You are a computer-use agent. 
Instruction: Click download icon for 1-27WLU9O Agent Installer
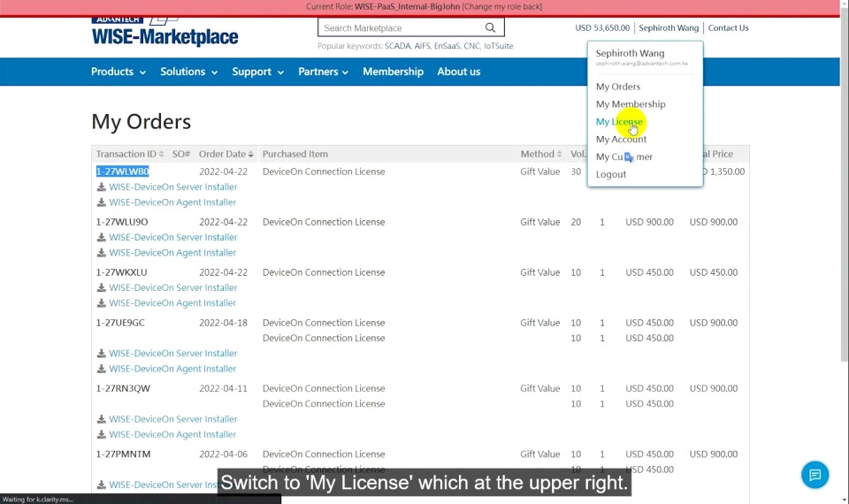tap(101, 252)
